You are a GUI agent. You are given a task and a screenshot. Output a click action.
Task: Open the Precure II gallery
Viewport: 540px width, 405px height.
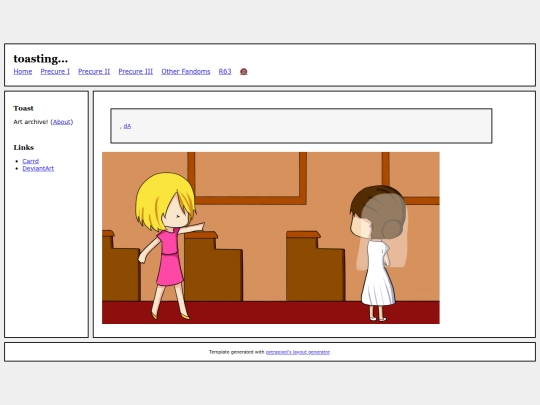94,72
